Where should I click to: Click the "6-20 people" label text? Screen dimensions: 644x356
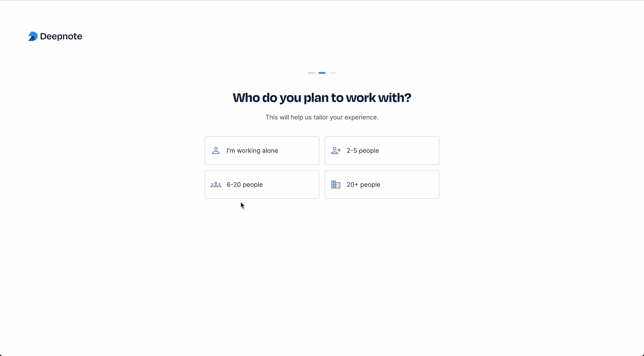[245, 184]
